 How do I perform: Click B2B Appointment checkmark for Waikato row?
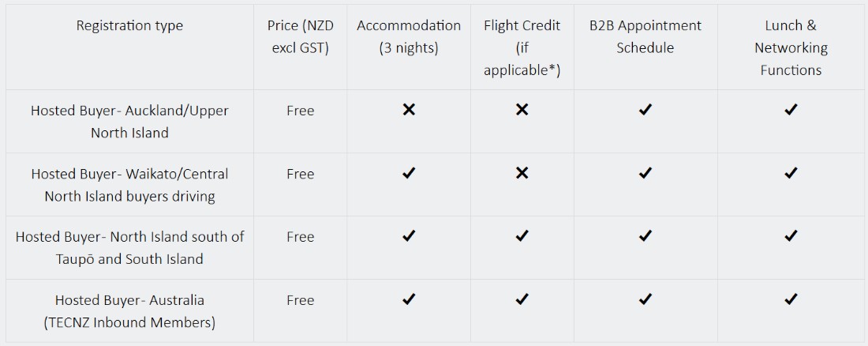coord(645,173)
